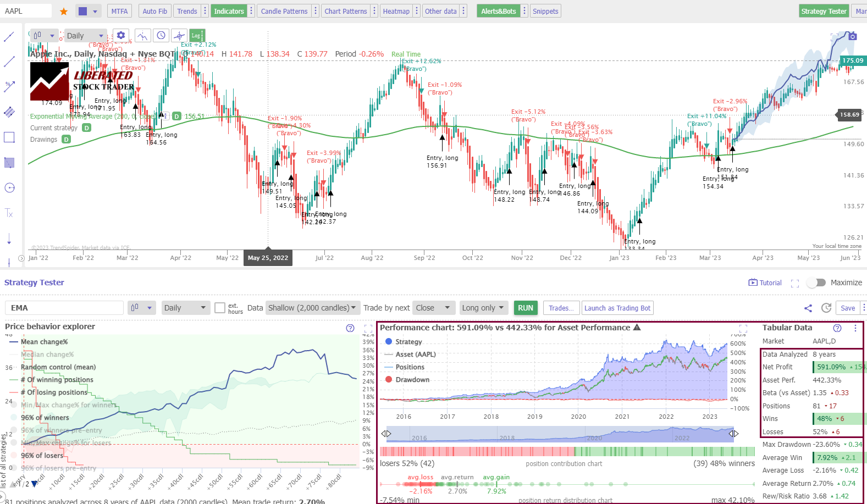Viewport: 867px width, 504px height.
Task: Select the circular cycle tool in left sidebar
Action: click(9, 188)
